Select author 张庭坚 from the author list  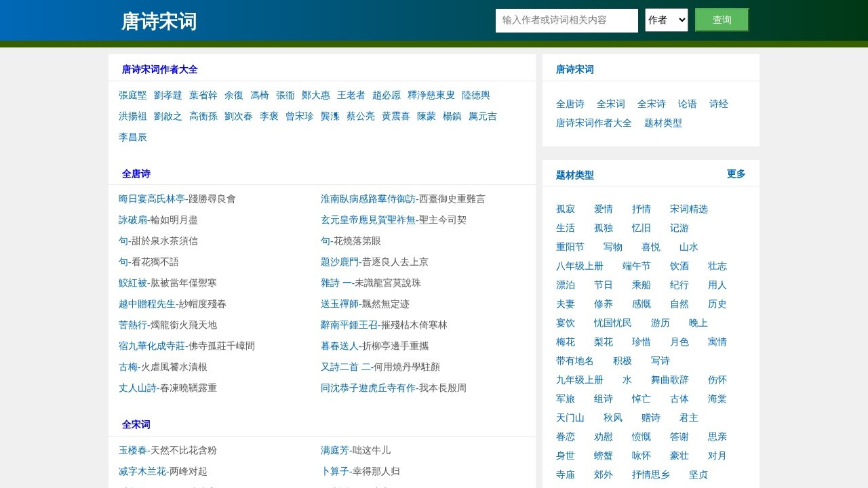[132, 95]
